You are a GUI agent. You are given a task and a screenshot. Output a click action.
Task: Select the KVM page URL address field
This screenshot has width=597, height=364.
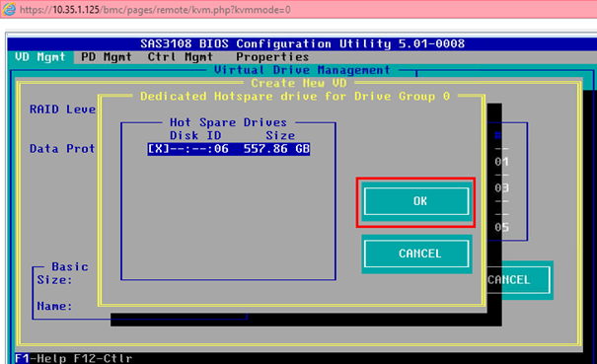[155, 10]
